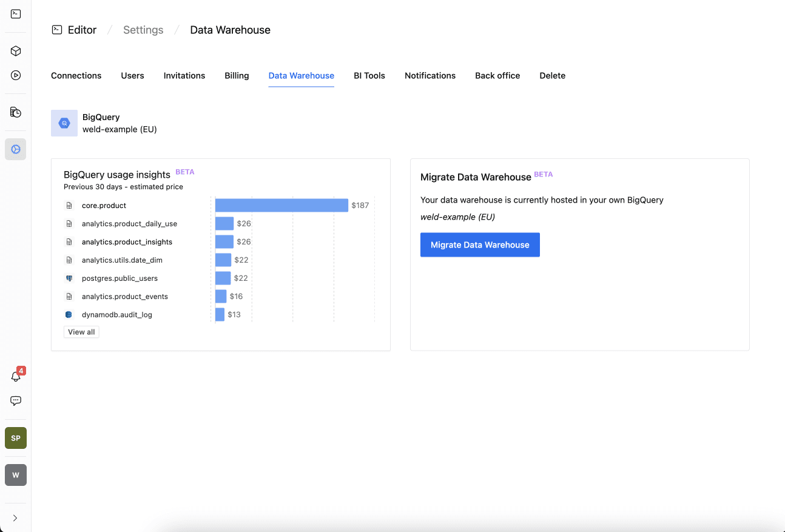Click the analytics.utils.date_dim file icon
Image resolution: width=785 pixels, height=532 pixels.
(x=69, y=260)
